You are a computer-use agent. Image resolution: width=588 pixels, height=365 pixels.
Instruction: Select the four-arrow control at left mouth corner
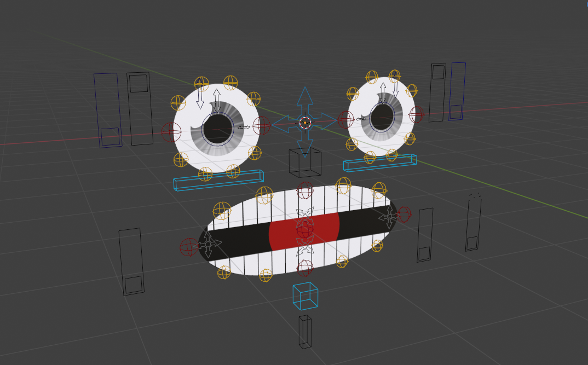(208, 244)
